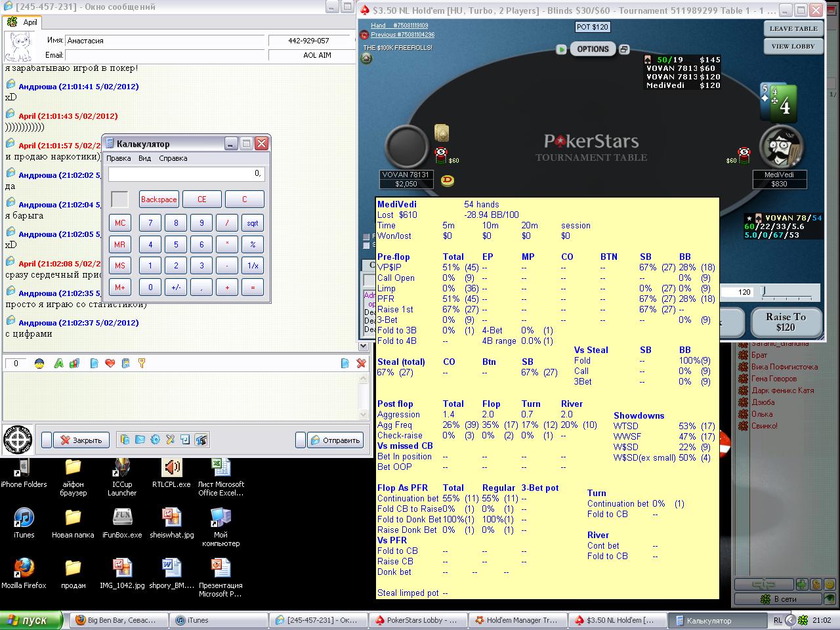Click calculator MC memory button

(120, 223)
